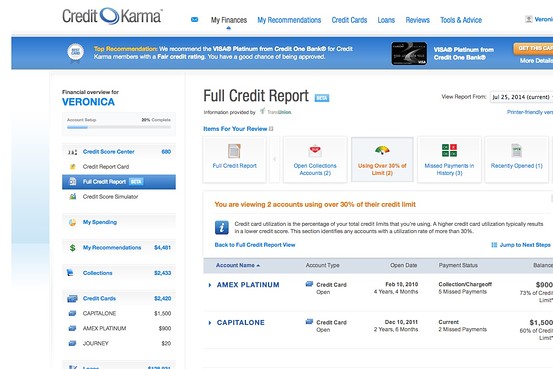Go to the Loans menu

pos(386,20)
